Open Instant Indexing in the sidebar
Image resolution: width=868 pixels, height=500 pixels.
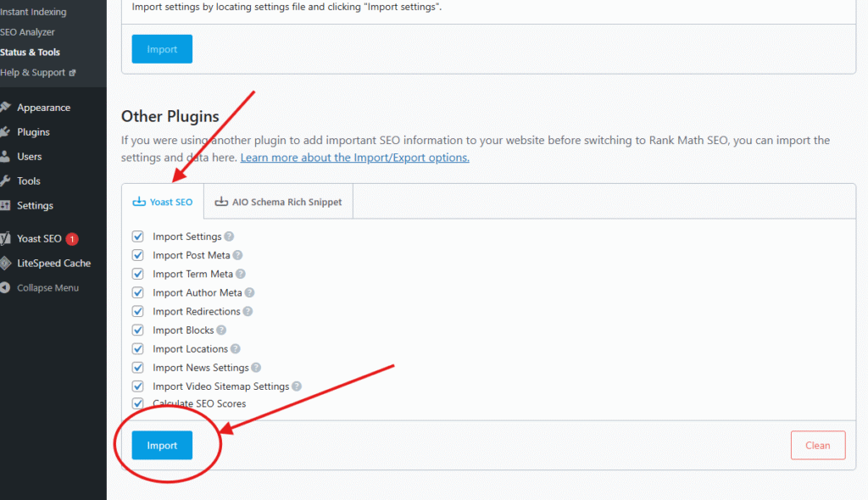[33, 12]
